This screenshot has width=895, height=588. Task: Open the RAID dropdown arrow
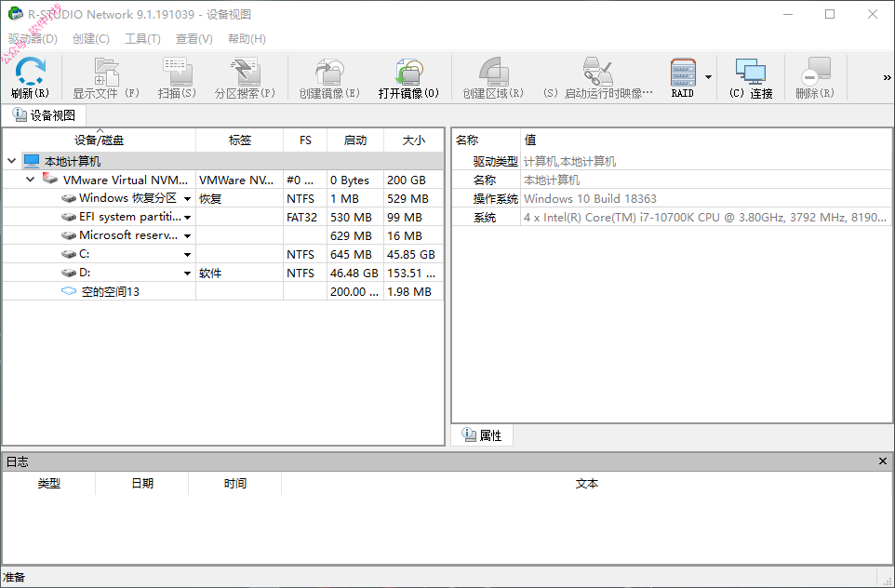(708, 77)
